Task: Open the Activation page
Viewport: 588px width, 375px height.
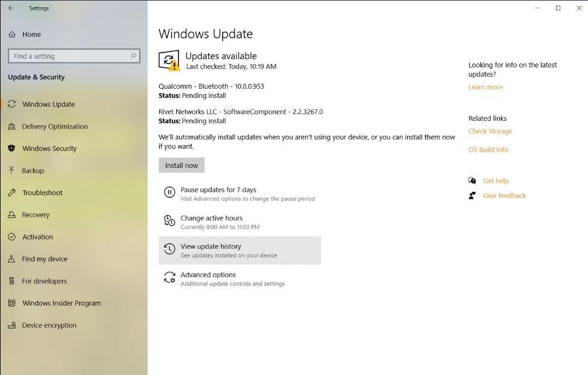Action: point(37,237)
